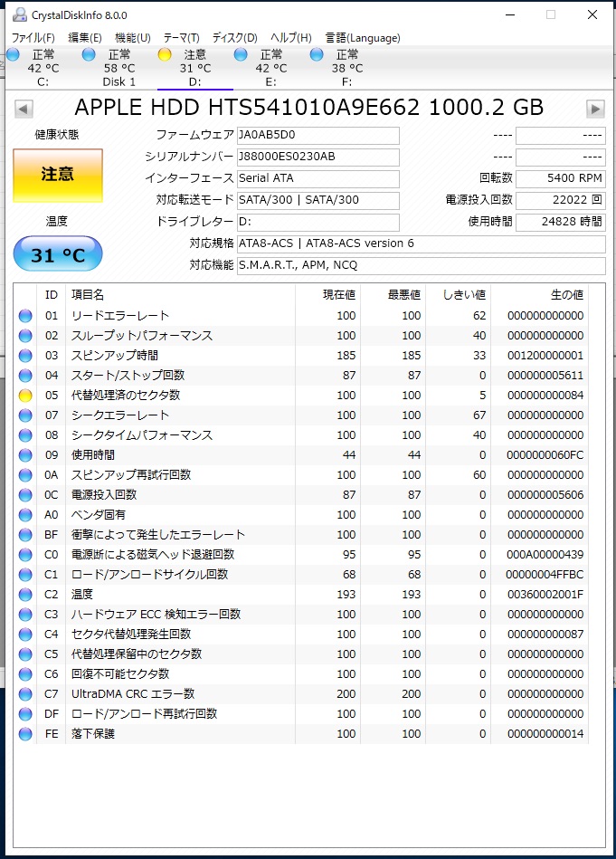This screenshot has height=859, width=616.
Task: Click status orb for attribute 01 リードエラーレート
Action: pos(25,316)
